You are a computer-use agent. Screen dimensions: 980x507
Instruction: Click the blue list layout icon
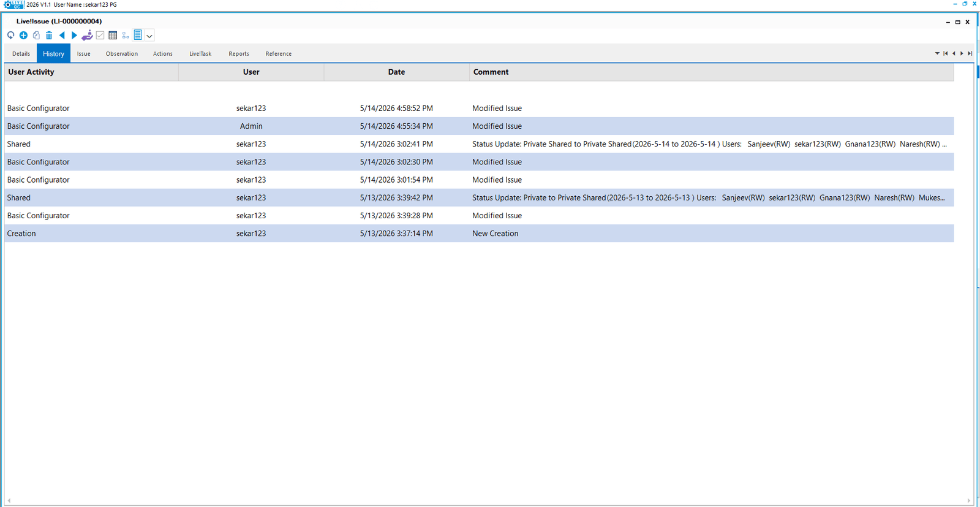(x=138, y=35)
